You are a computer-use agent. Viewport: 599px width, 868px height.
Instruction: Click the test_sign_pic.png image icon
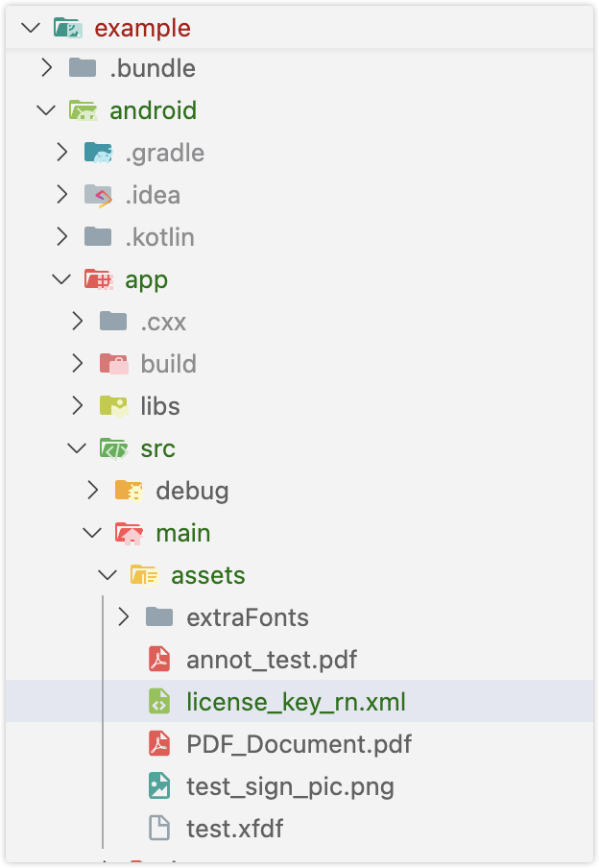coord(159,785)
